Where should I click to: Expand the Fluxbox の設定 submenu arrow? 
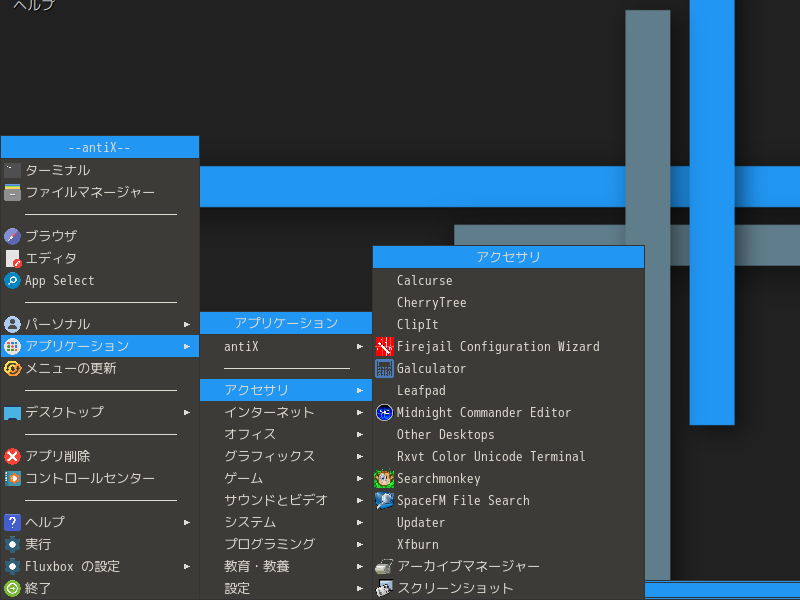pyautogui.click(x=187, y=566)
